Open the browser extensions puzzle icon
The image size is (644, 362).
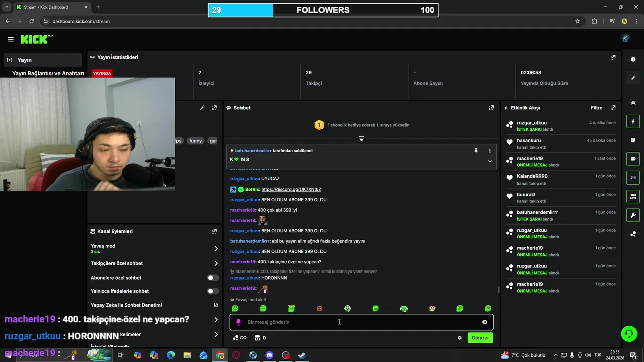[x=595, y=21]
